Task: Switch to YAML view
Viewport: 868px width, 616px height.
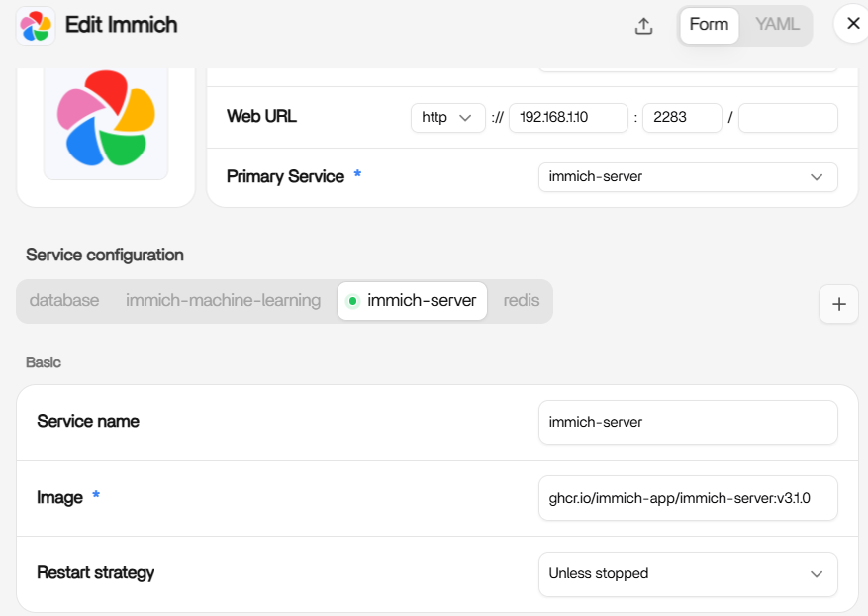Action: click(x=777, y=25)
